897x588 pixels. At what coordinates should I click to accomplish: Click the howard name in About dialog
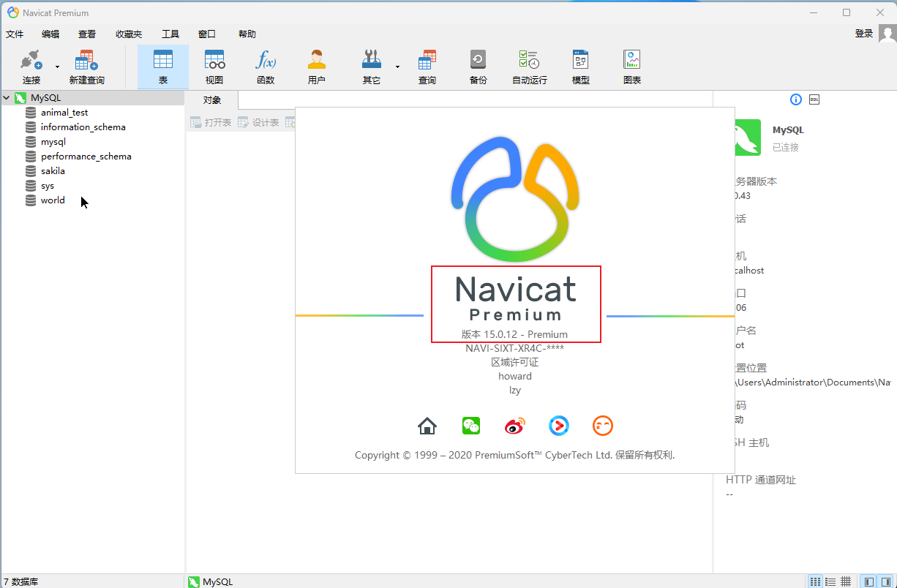[x=515, y=376]
